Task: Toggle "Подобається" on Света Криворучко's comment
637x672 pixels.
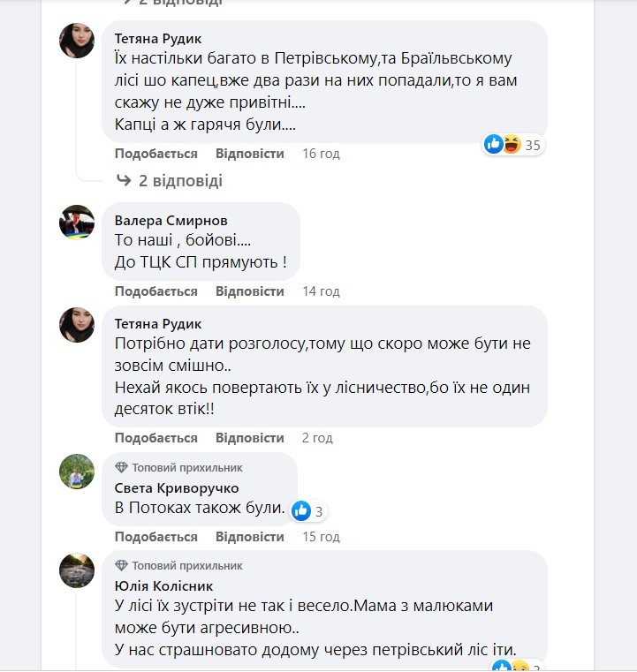Action: [x=155, y=537]
